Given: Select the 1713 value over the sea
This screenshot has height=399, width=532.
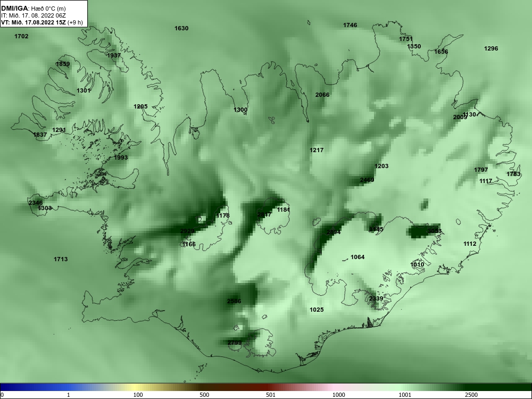Looking at the screenshot, I should coord(61,259).
